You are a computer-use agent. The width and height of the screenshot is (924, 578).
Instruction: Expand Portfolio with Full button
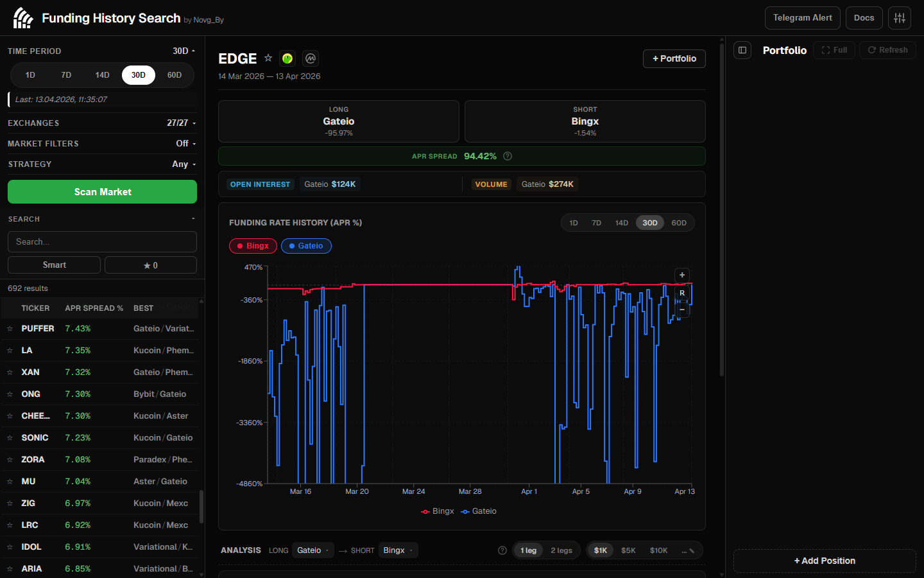click(834, 50)
